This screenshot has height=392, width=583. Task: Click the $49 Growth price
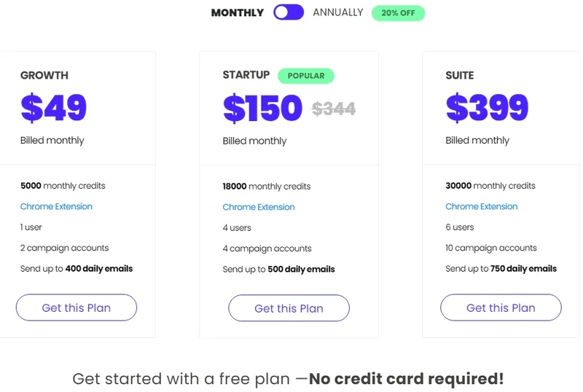click(x=53, y=108)
